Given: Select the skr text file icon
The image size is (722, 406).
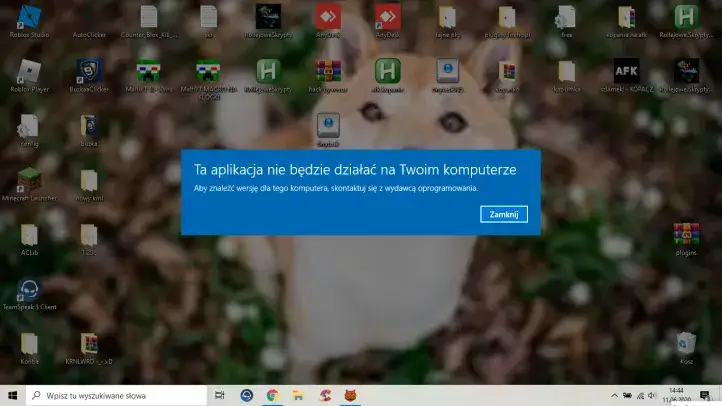Looking at the screenshot, I should click(209, 22).
